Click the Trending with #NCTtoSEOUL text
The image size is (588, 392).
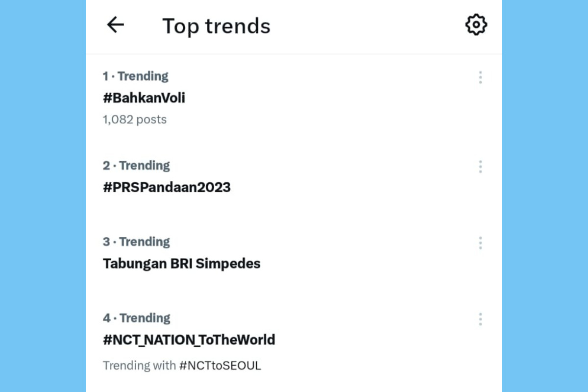(182, 366)
